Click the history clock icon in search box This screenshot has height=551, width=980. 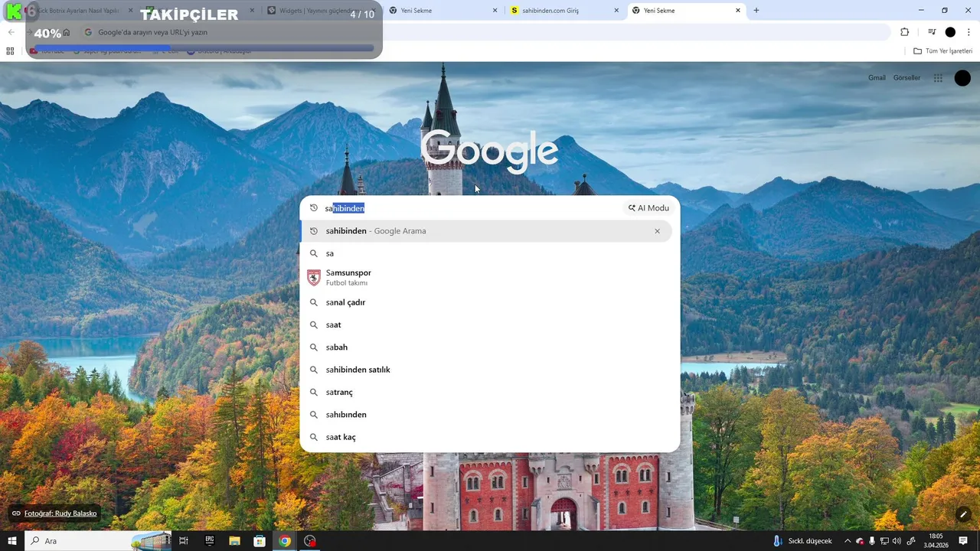click(314, 208)
